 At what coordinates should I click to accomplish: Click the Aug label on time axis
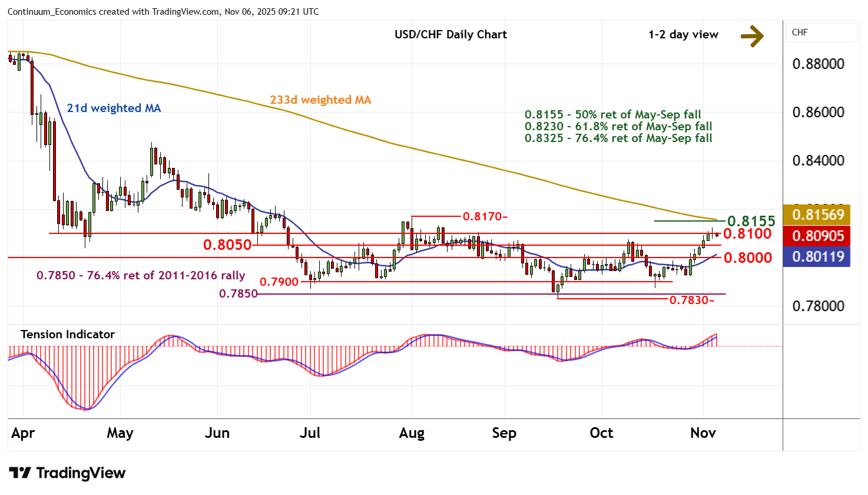click(411, 433)
